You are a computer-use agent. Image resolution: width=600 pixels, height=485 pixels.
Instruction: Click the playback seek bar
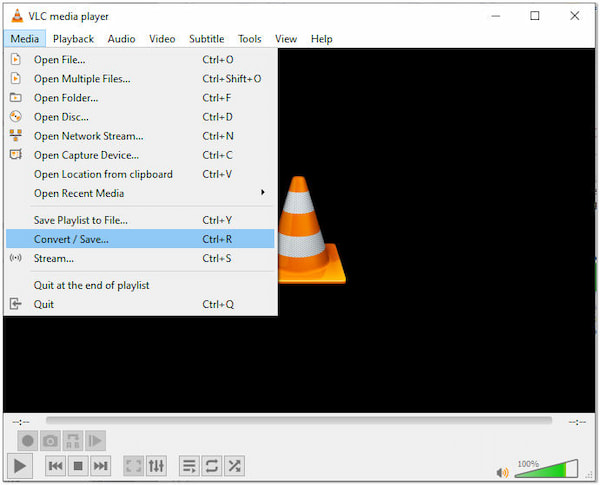click(299, 420)
